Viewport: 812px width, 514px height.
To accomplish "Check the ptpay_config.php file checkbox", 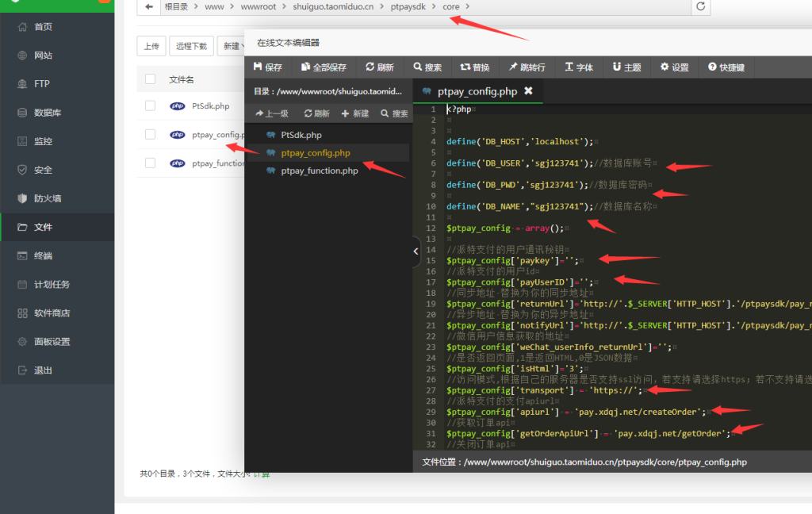I will pyautogui.click(x=150, y=135).
